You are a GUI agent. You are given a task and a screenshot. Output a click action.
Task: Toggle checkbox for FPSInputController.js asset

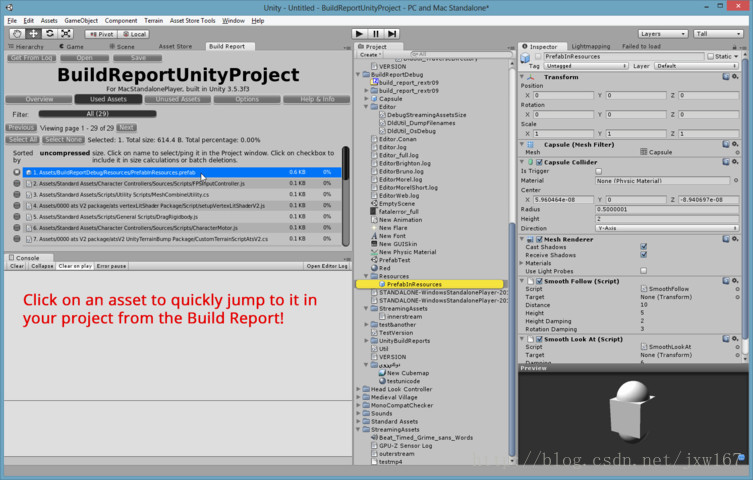click(x=17, y=183)
